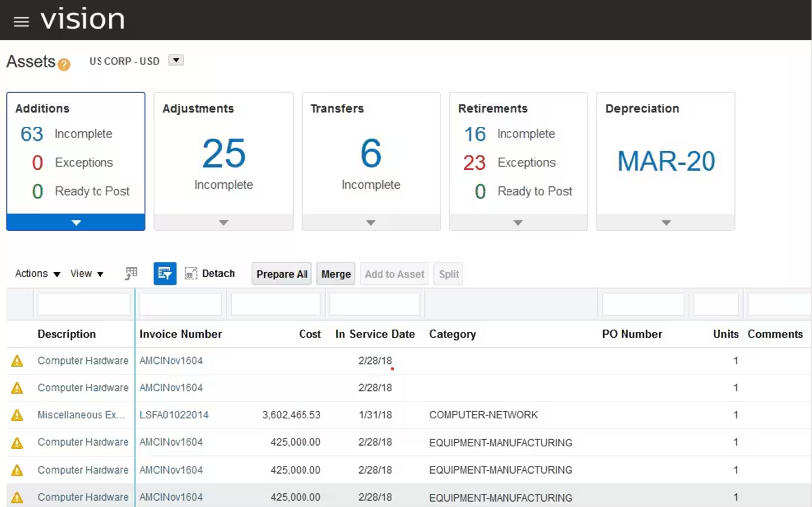
Task: Open the US CORP - USD book dropdown
Action: (176, 61)
